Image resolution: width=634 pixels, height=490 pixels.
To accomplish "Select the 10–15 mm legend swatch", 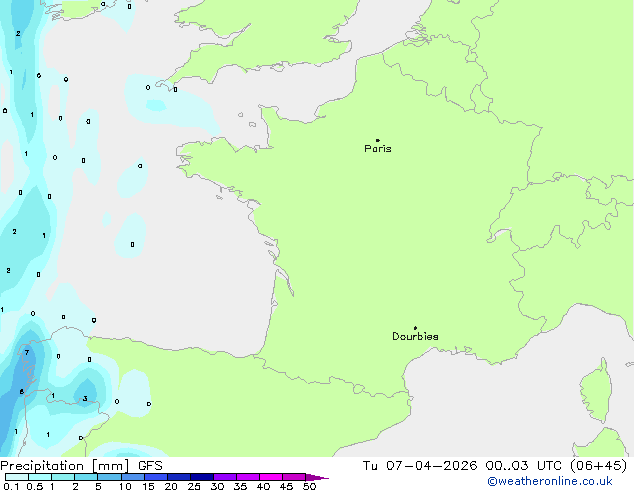I will (132, 477).
